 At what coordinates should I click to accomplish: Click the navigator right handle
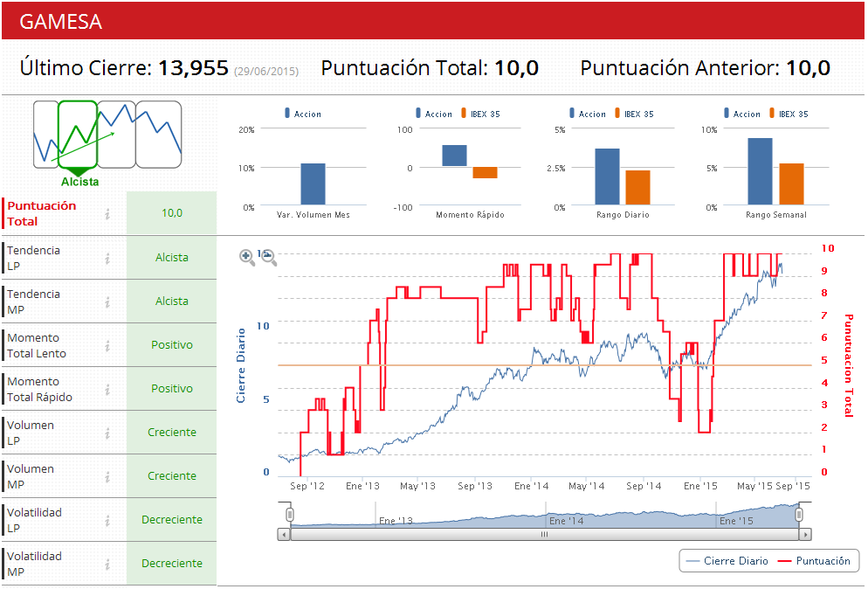pyautogui.click(x=799, y=515)
